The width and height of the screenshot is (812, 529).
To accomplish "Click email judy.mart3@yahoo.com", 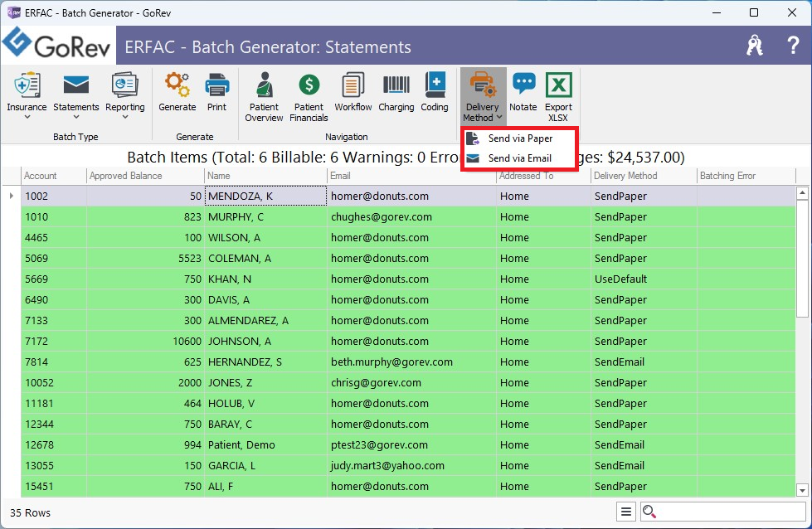I will point(387,465).
